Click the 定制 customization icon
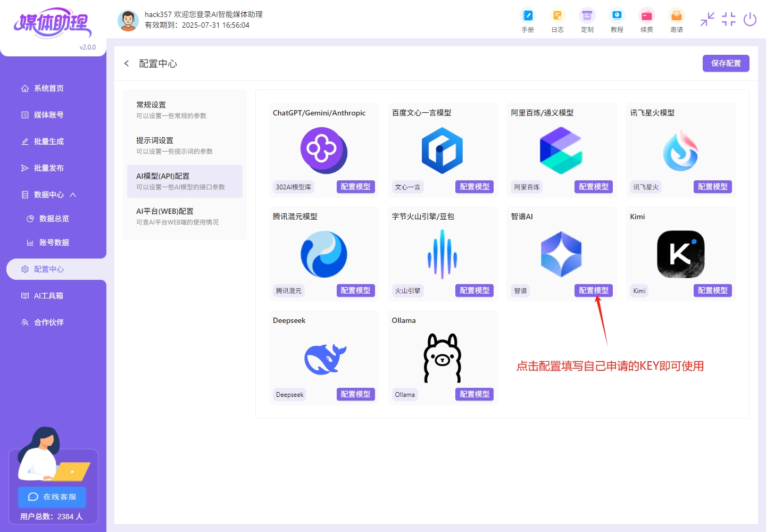 (587, 20)
